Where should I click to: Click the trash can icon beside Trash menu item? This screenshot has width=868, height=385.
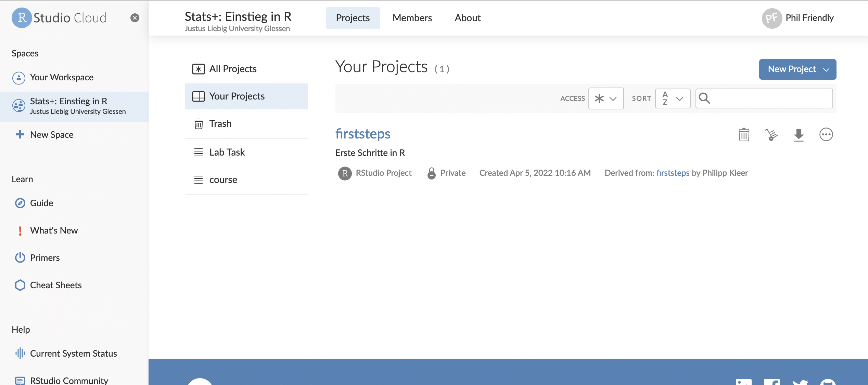[199, 124]
